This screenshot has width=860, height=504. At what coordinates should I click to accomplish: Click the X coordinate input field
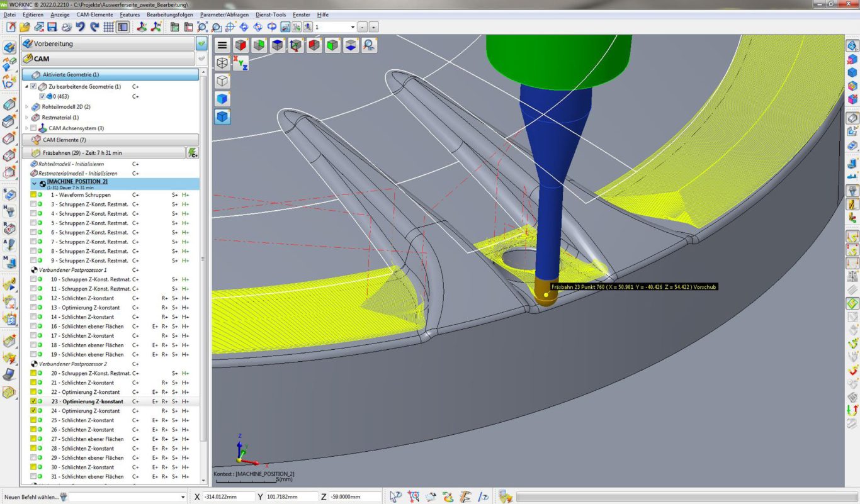pyautogui.click(x=229, y=497)
